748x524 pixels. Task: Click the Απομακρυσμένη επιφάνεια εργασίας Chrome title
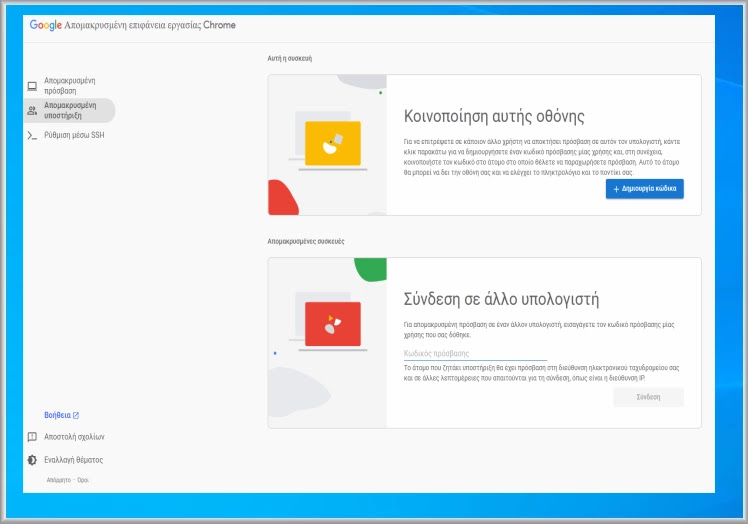pos(150,25)
